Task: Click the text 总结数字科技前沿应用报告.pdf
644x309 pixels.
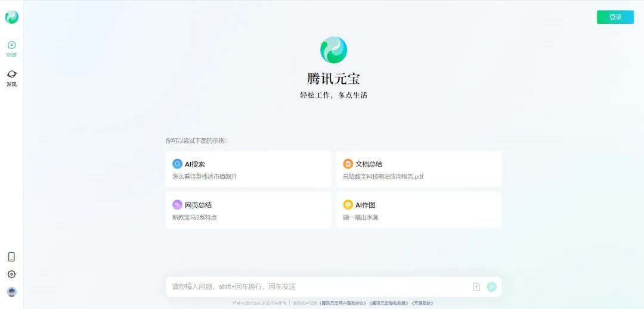Action: click(383, 177)
